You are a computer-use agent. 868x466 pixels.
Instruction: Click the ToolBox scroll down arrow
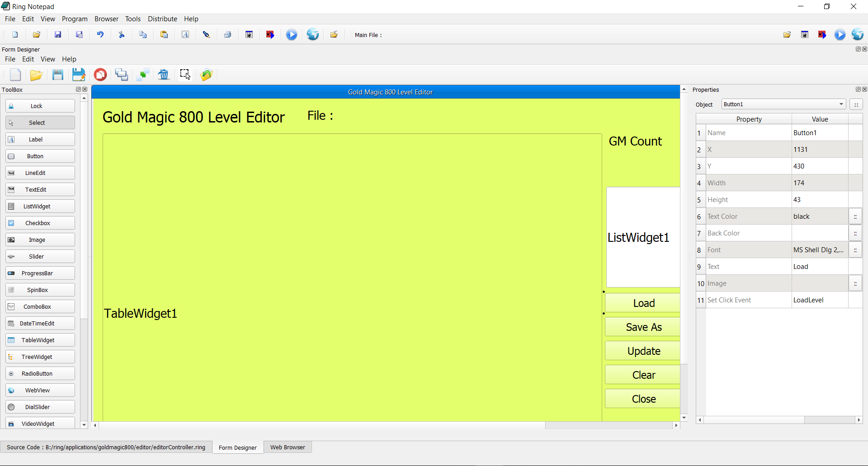pos(84,425)
